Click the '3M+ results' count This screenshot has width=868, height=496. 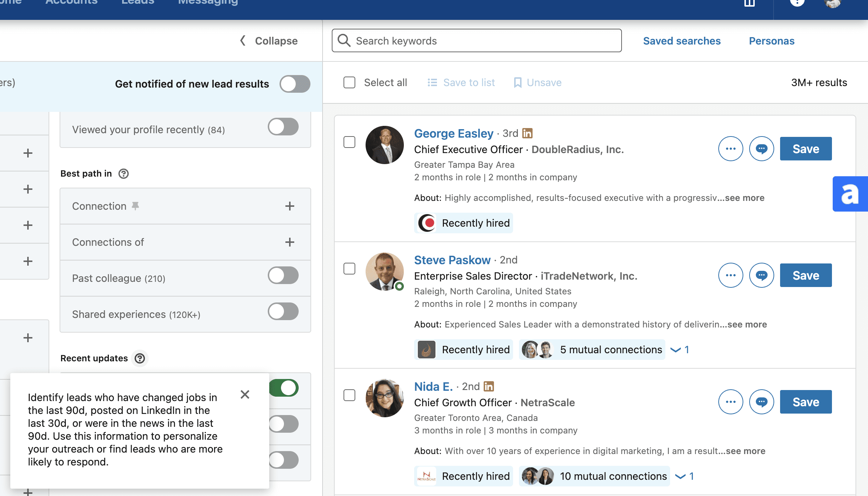[x=819, y=82]
